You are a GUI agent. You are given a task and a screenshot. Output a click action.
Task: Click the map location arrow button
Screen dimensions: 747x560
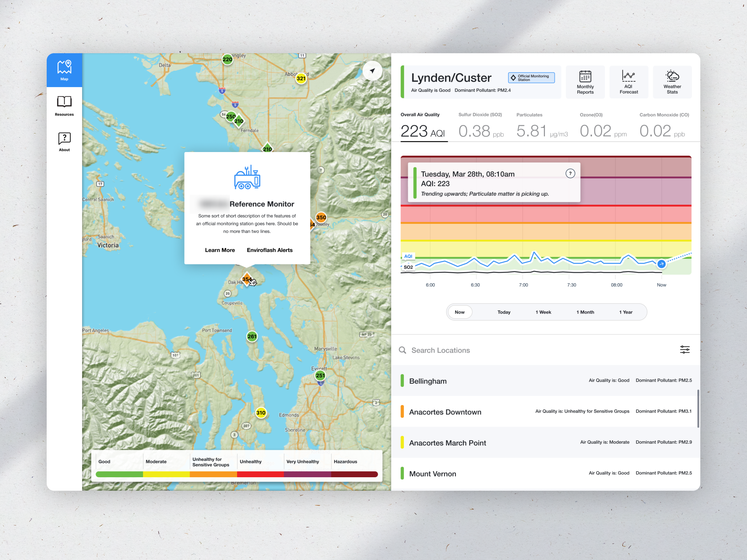(372, 71)
